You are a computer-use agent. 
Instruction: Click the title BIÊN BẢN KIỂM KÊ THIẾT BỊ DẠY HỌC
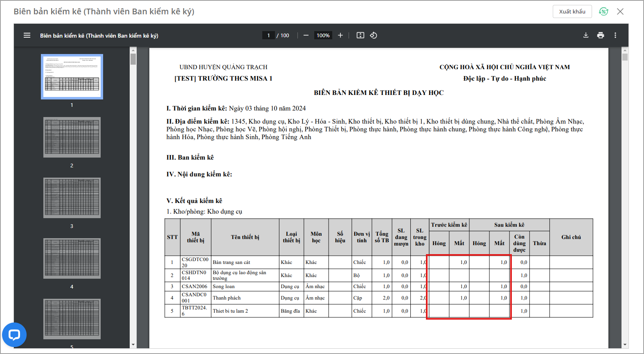[379, 93]
